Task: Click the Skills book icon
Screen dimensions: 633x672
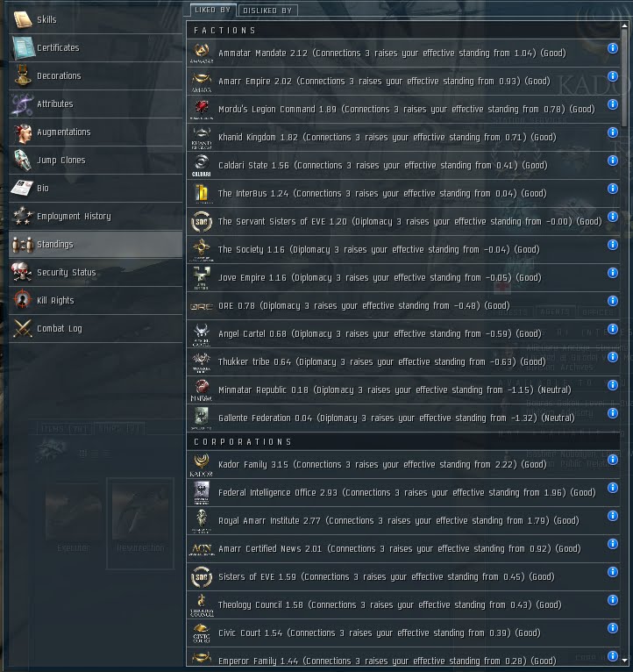Action: pos(23,19)
